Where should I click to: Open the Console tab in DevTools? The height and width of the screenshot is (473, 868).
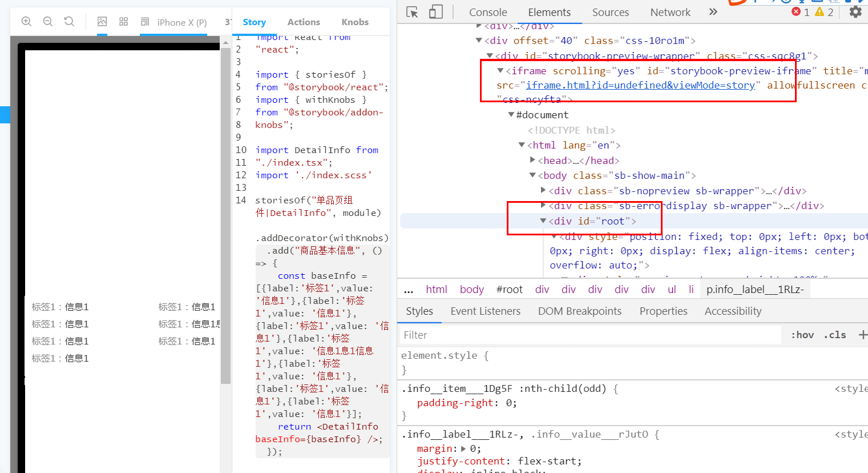pos(487,12)
